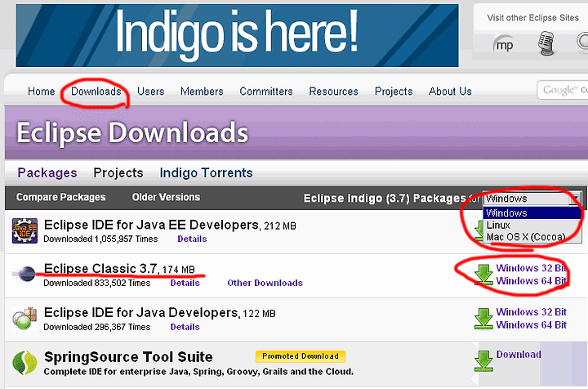Focus the Google custom search field
588x389 pixels.
tap(562, 90)
